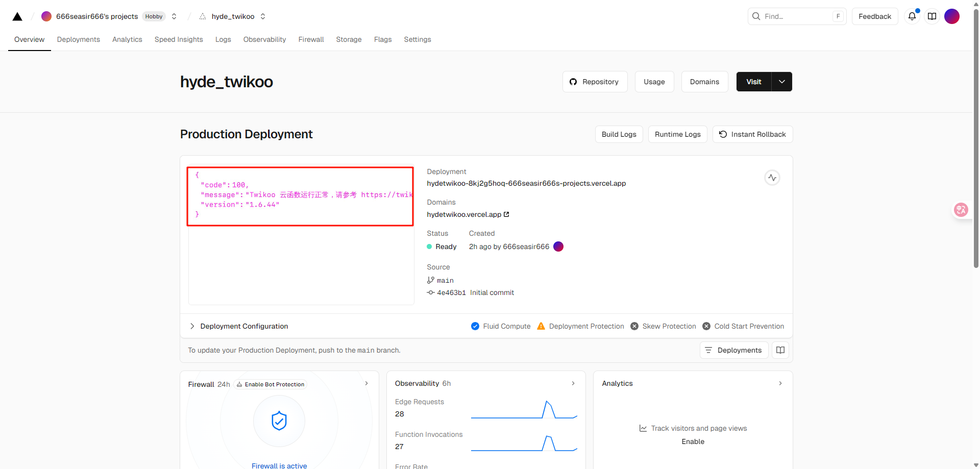Click the Deployment Protection warning
Image resolution: width=980 pixels, height=469 pixels.
(580, 326)
